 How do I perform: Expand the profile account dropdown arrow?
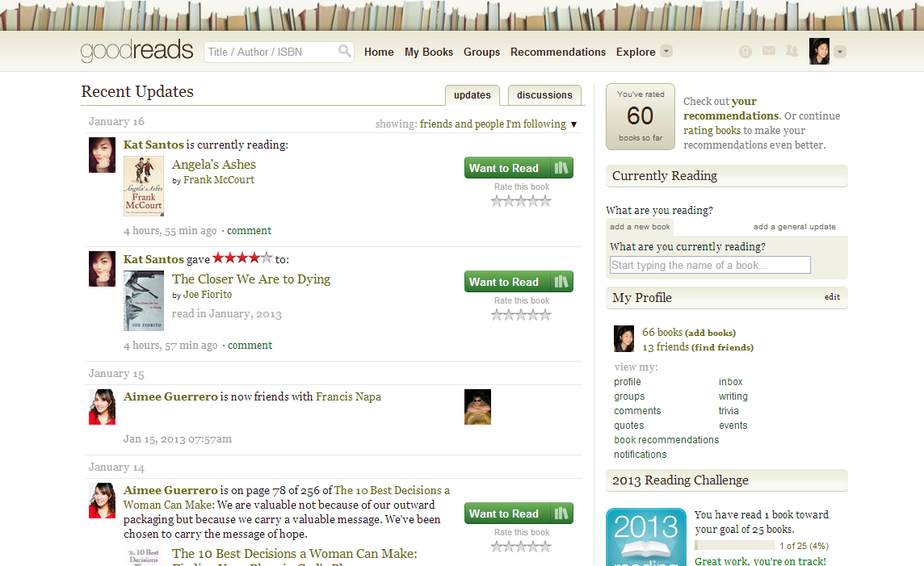[x=840, y=52]
